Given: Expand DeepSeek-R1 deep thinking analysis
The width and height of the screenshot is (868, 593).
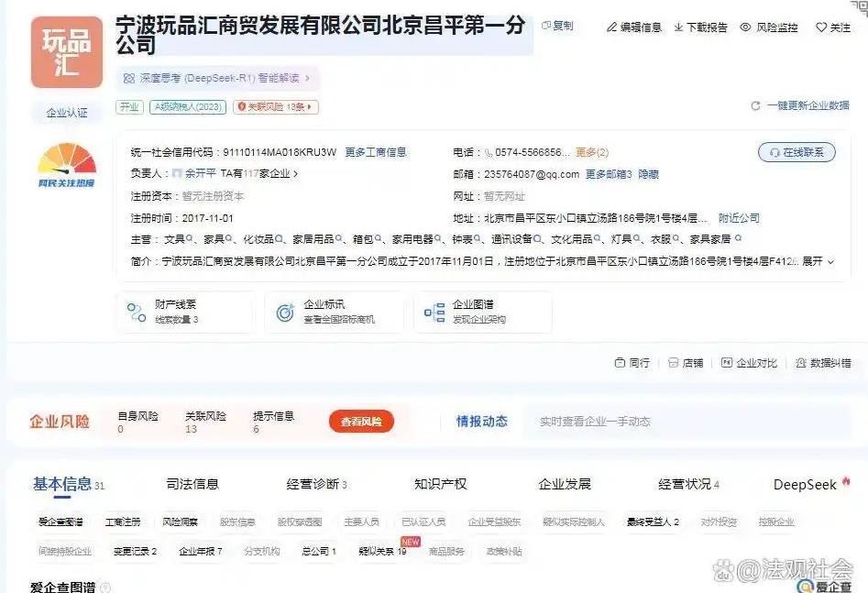Looking at the screenshot, I should 218,78.
